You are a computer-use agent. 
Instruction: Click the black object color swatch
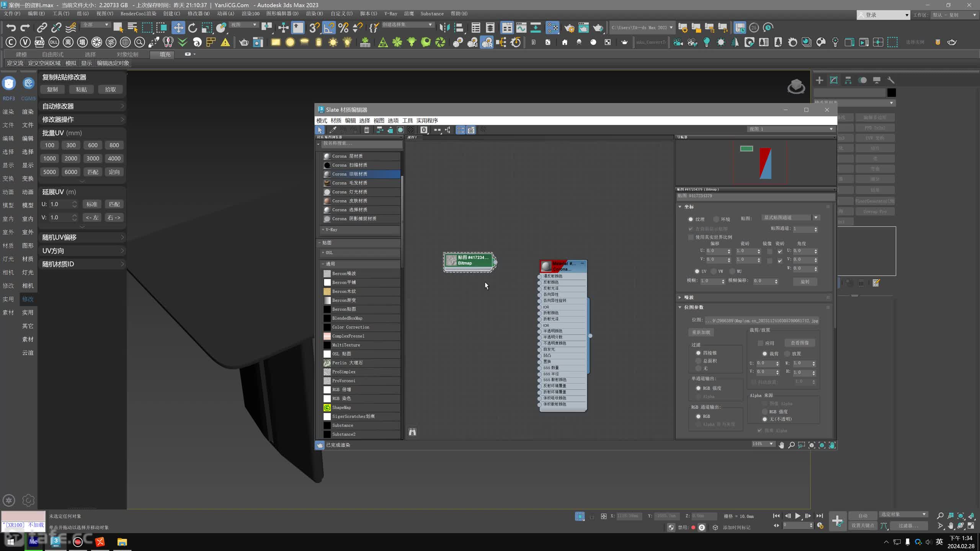892,93
